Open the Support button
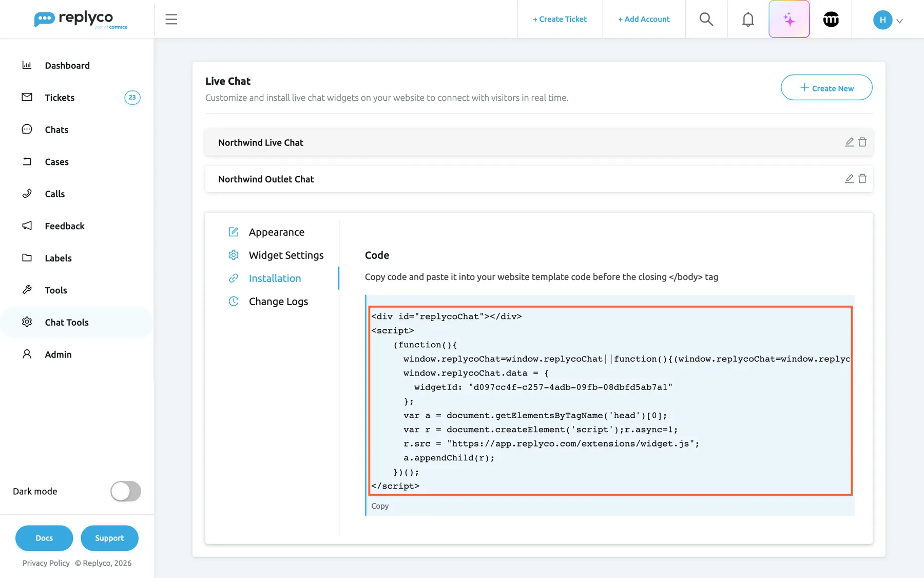 (109, 538)
